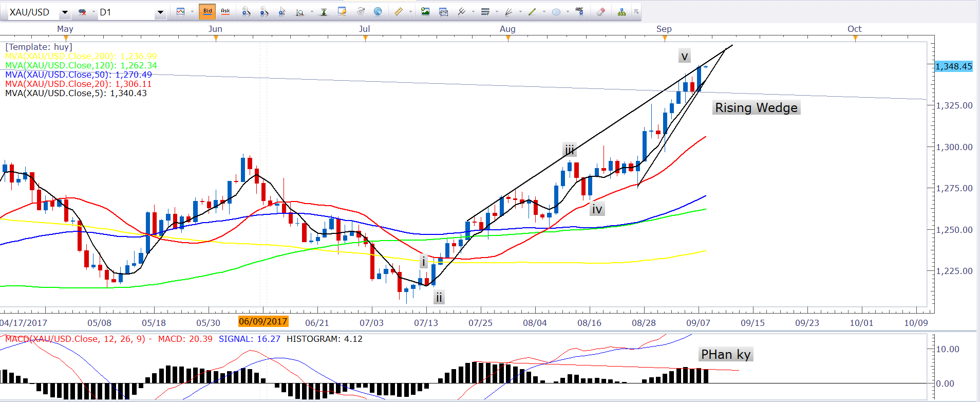Toggle the chart link chain icon
This screenshot has width=980, height=402.
pyautogui.click(x=82, y=12)
